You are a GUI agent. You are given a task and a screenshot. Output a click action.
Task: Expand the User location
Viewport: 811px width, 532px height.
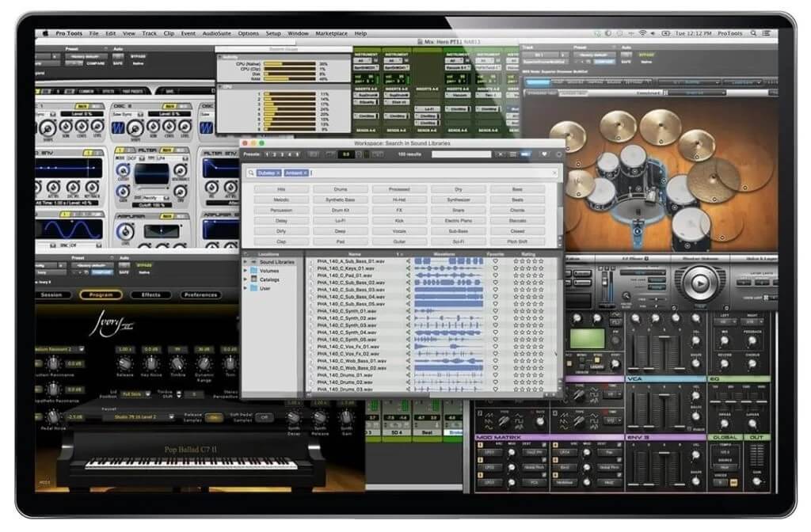[246, 288]
